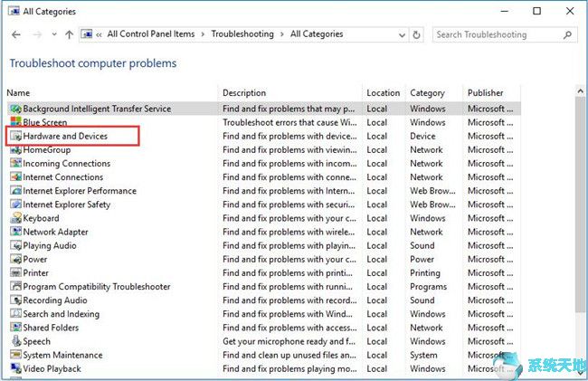The width and height of the screenshot is (588, 381).
Task: Click the Search and Indexing icon
Action: coord(15,314)
